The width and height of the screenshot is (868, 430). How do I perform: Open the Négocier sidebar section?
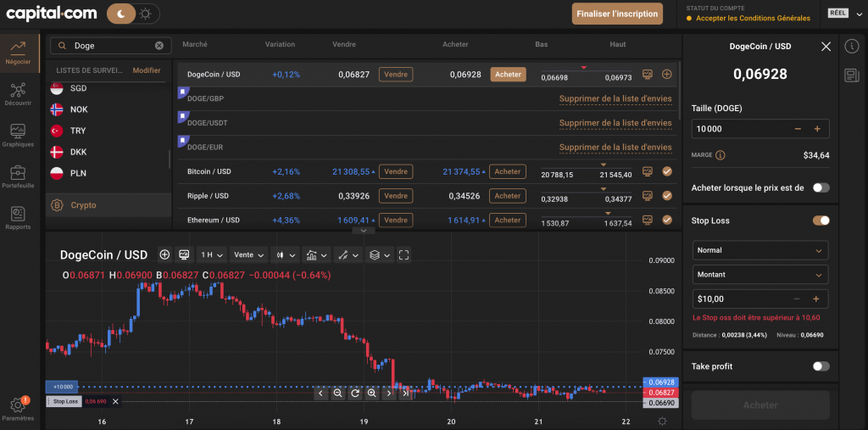pyautogui.click(x=19, y=53)
